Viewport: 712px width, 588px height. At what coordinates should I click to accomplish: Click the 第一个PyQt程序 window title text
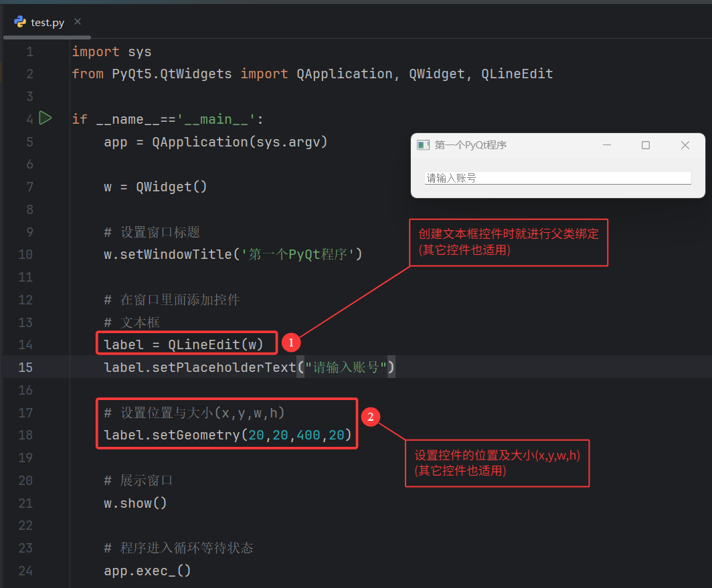[x=470, y=145]
